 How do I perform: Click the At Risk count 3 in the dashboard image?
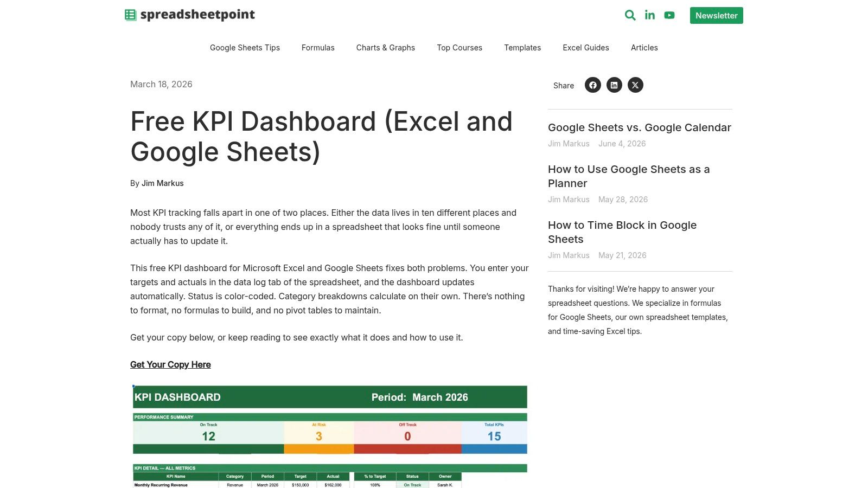[319, 436]
